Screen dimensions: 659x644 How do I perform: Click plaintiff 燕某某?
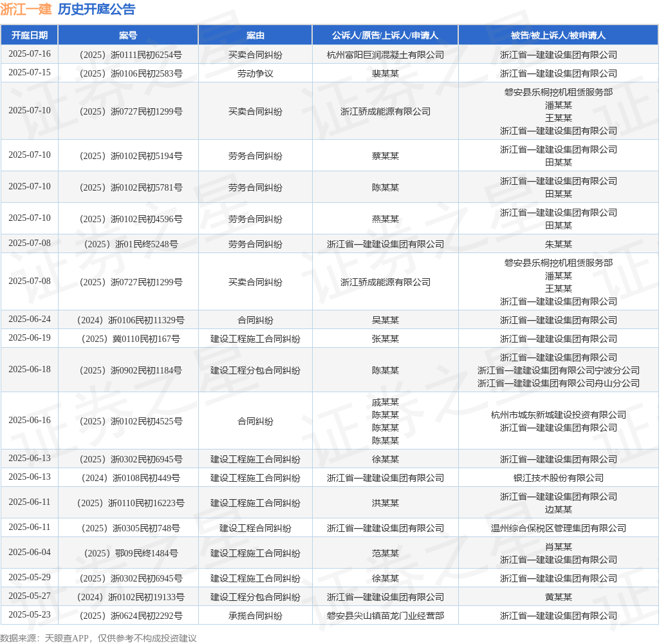[385, 219]
